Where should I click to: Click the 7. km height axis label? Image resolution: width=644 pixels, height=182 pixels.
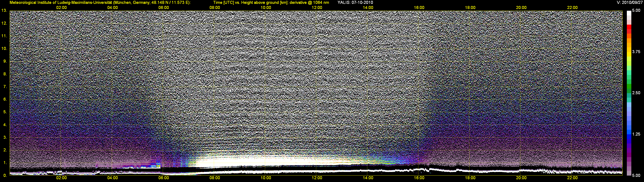5,87
